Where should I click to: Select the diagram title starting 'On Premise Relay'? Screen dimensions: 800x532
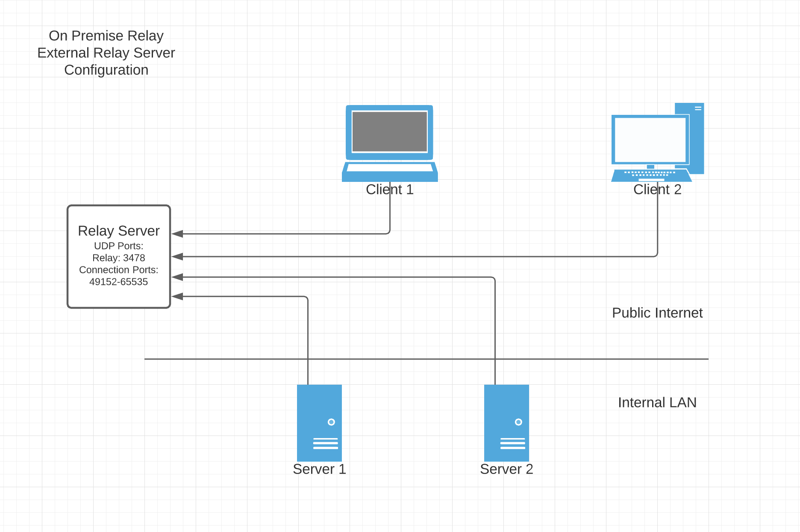(x=106, y=53)
